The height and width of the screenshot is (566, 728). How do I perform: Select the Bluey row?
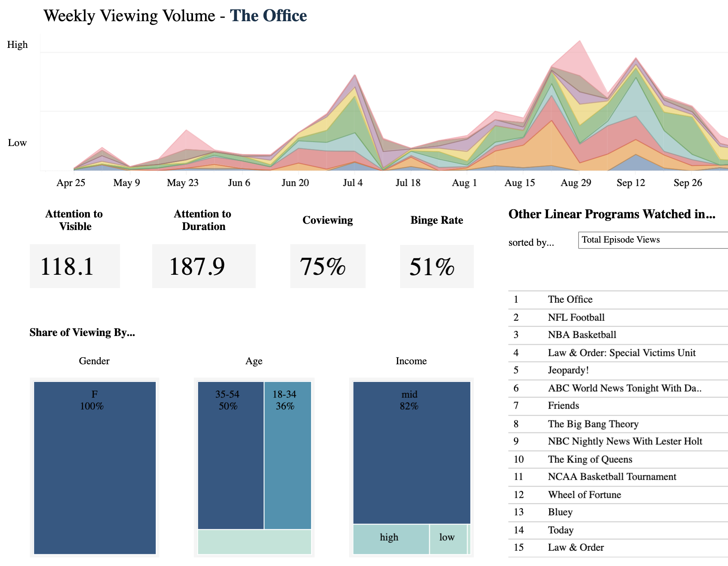coord(618,512)
